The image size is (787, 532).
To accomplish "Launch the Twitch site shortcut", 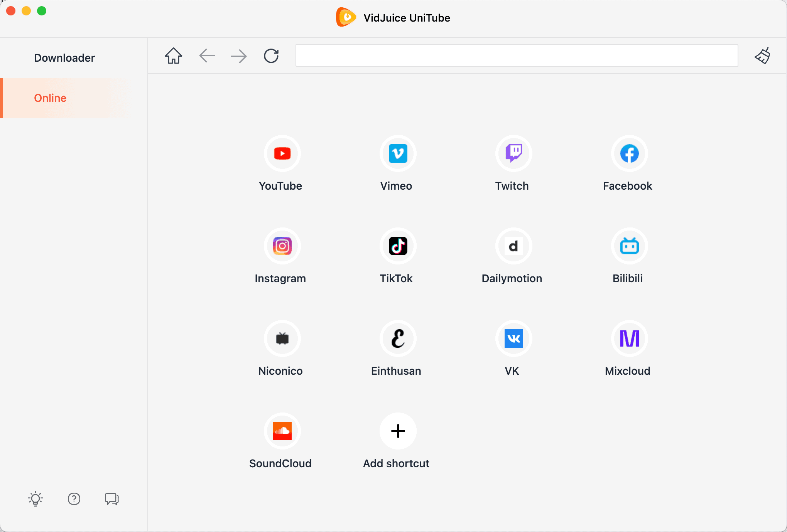I will (x=513, y=153).
